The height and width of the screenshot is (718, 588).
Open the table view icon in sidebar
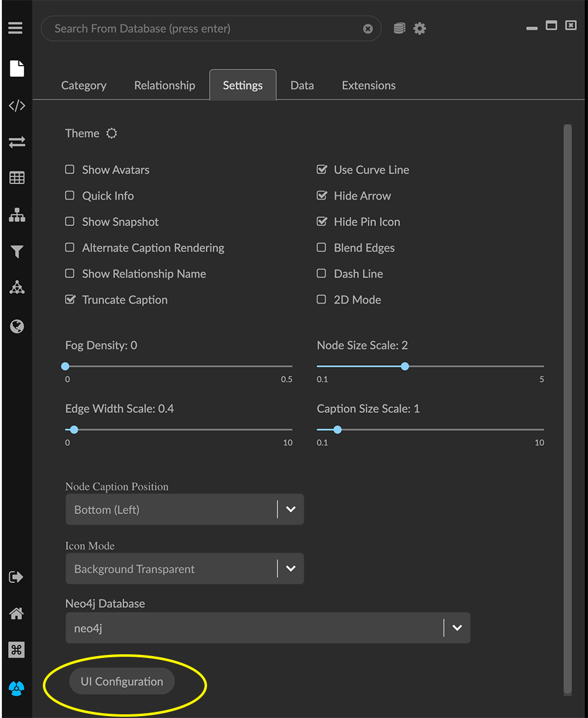click(x=17, y=178)
